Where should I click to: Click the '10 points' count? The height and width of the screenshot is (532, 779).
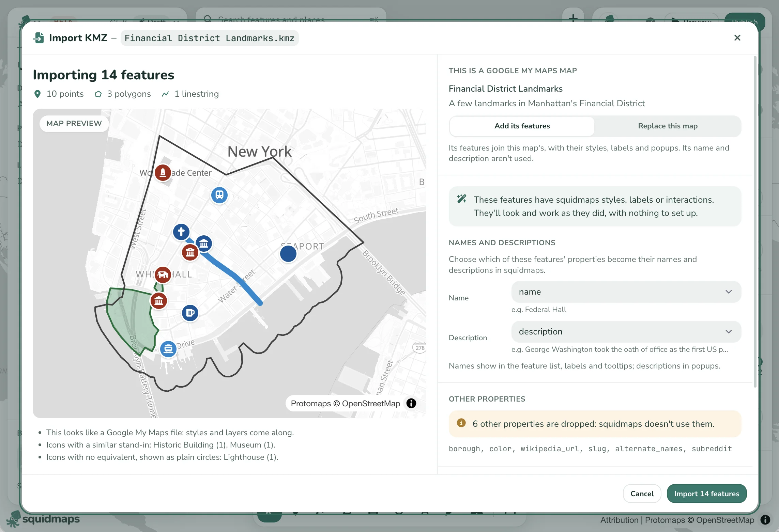59,94
